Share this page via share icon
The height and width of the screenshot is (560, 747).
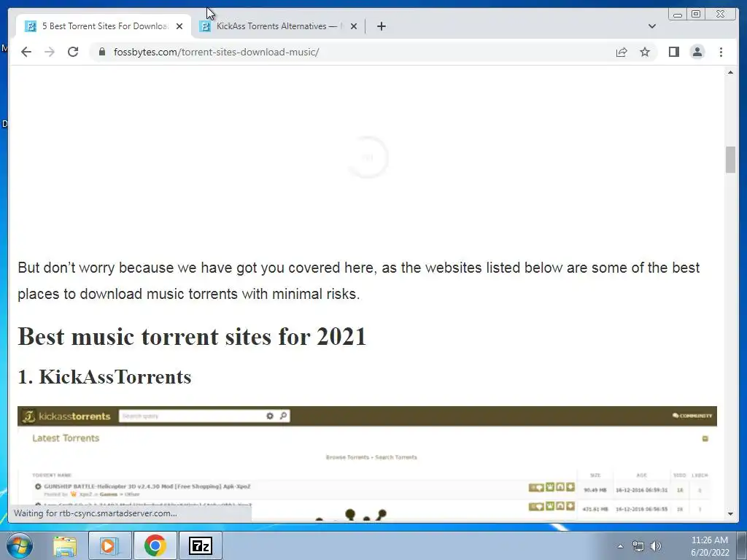[x=622, y=52]
